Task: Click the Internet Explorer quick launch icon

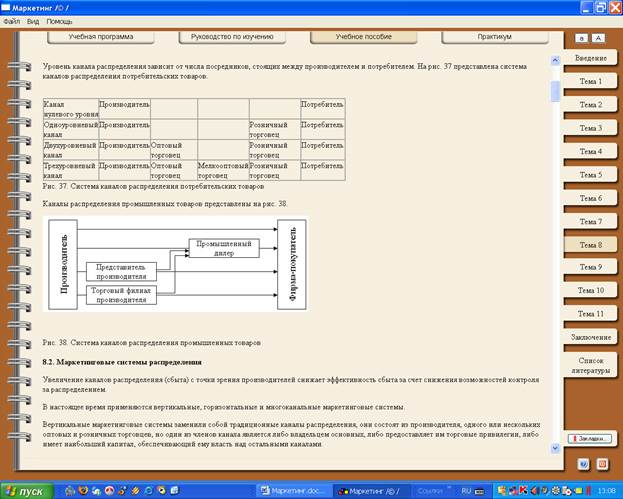Action: coord(148,491)
